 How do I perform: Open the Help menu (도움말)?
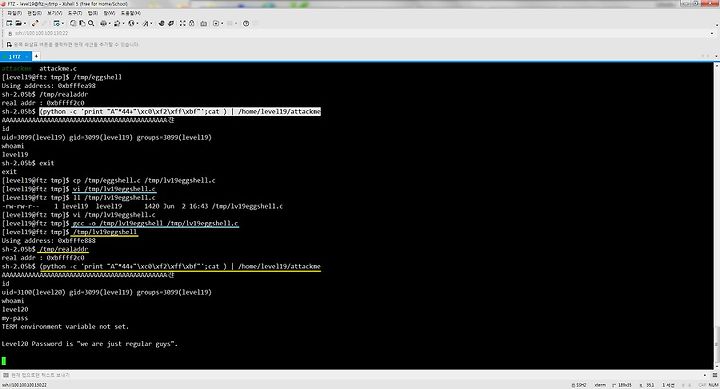(130, 13)
